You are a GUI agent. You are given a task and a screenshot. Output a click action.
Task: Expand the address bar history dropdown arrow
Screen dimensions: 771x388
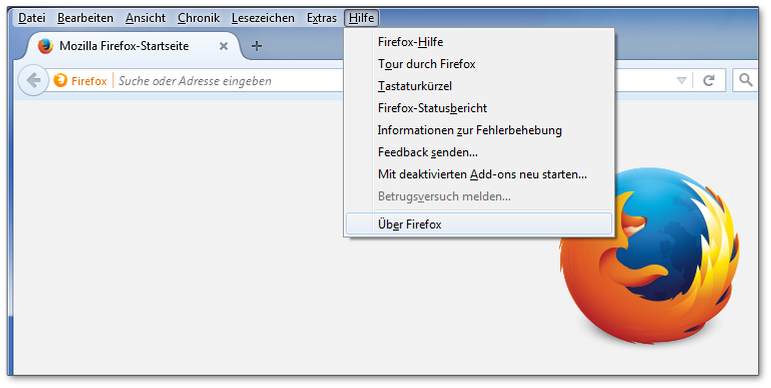click(681, 80)
